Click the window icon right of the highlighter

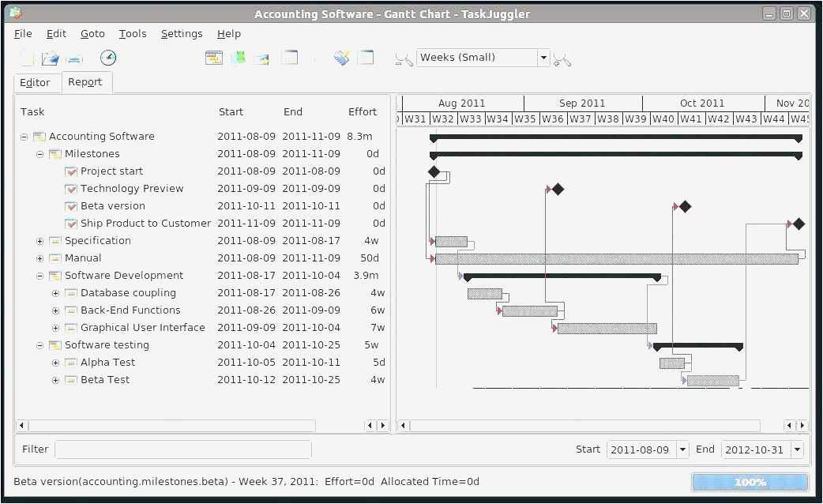click(x=366, y=57)
